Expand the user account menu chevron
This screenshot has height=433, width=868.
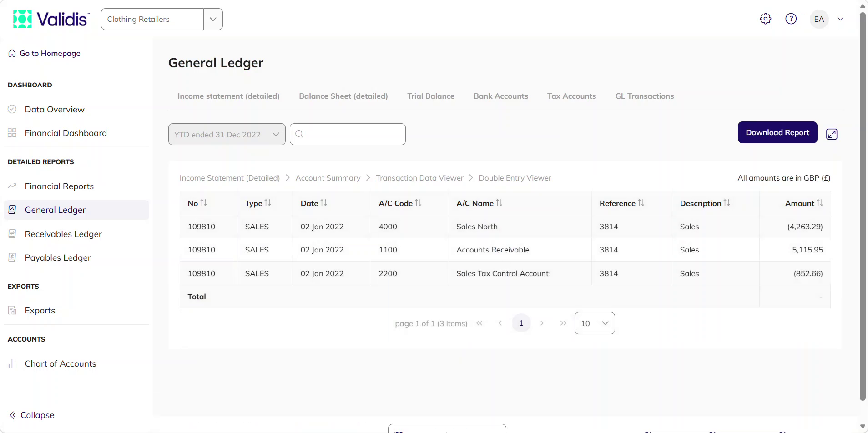pos(840,19)
